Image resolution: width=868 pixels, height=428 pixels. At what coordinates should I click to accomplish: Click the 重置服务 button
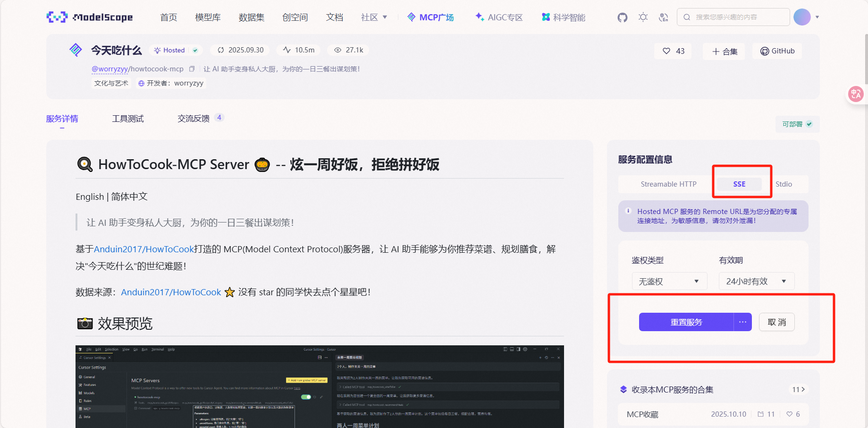(x=686, y=322)
